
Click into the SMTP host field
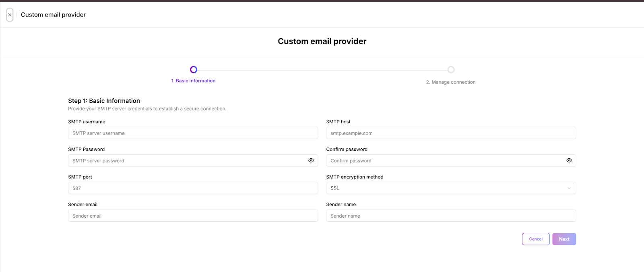click(451, 133)
